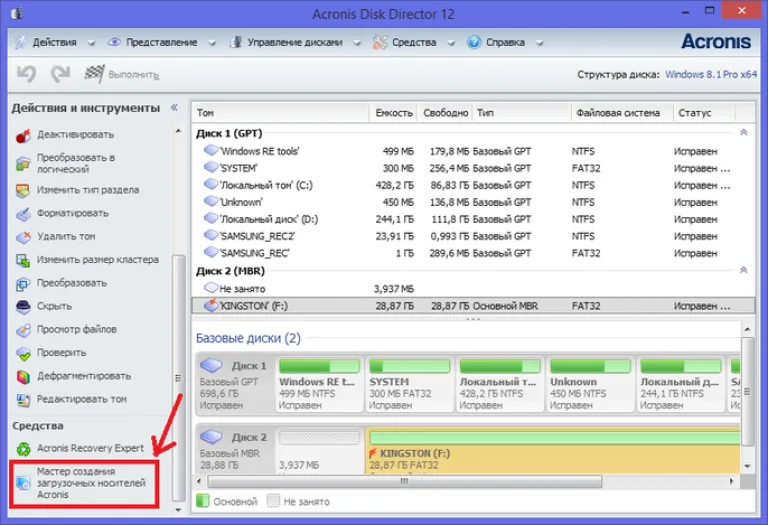Select the 'SYSTEM' volume row

tap(473, 168)
